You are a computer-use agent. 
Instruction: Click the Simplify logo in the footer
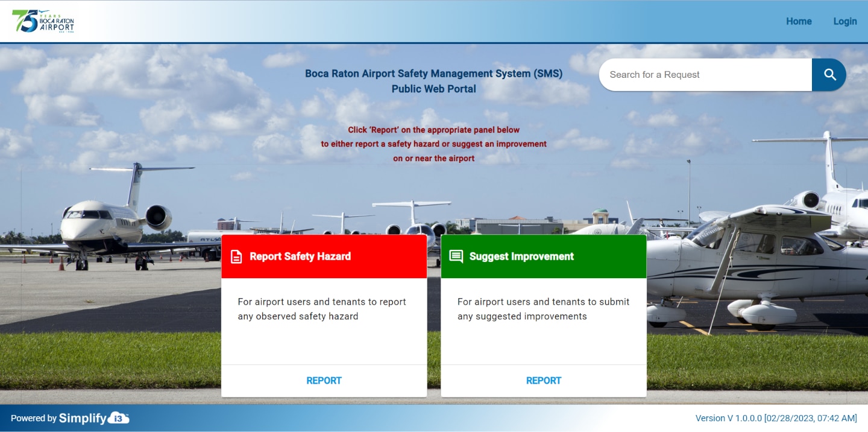[x=83, y=418]
